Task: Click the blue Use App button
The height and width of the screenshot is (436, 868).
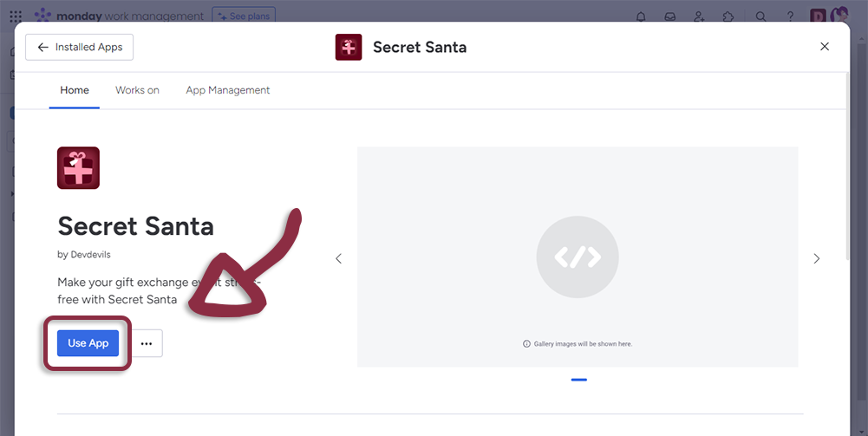Action: tap(88, 343)
